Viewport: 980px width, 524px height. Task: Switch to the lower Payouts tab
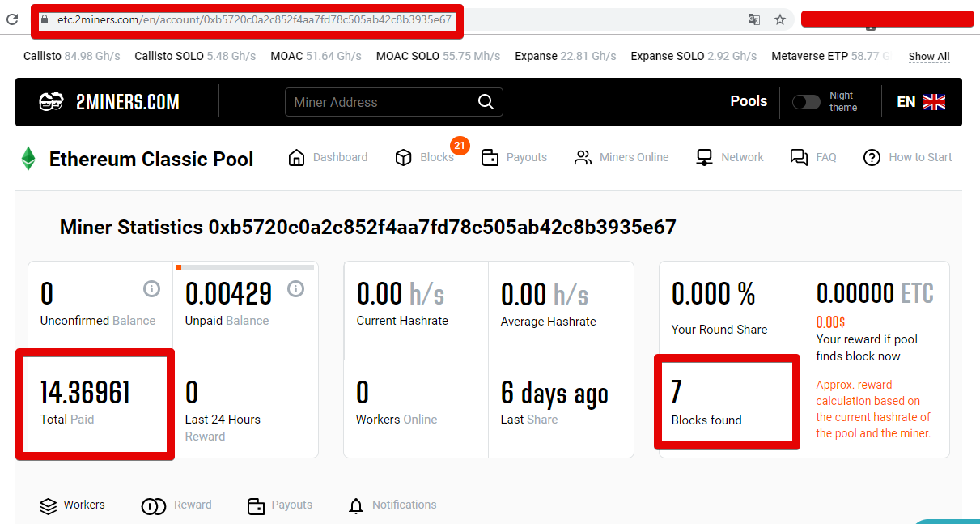(x=279, y=505)
